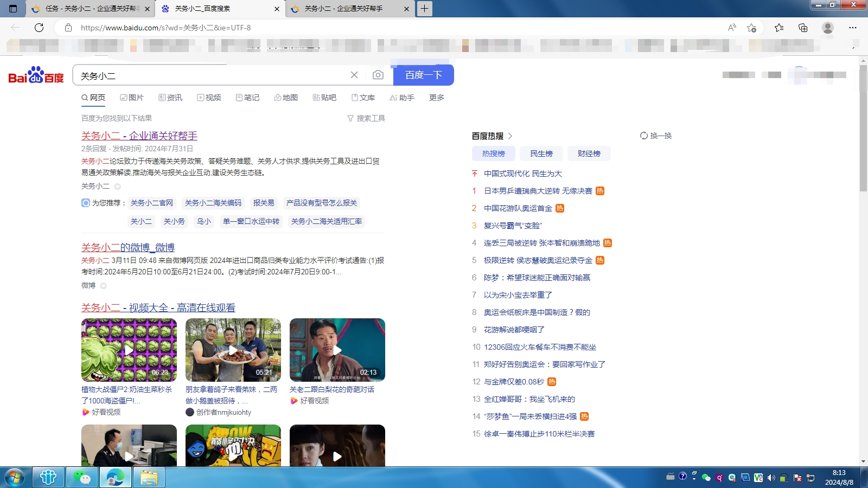Open hot topic 全红婵哥哥：我坐飞机来的
The width and height of the screenshot is (868, 488).
coord(529,399)
